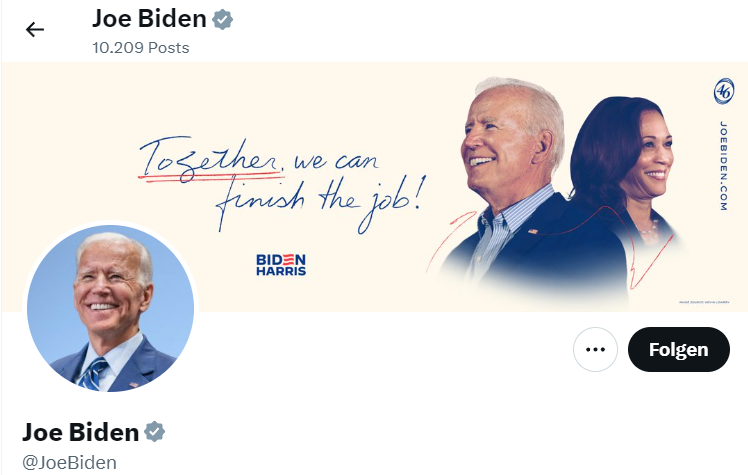Click the verified badge beside the profile name

155,432
